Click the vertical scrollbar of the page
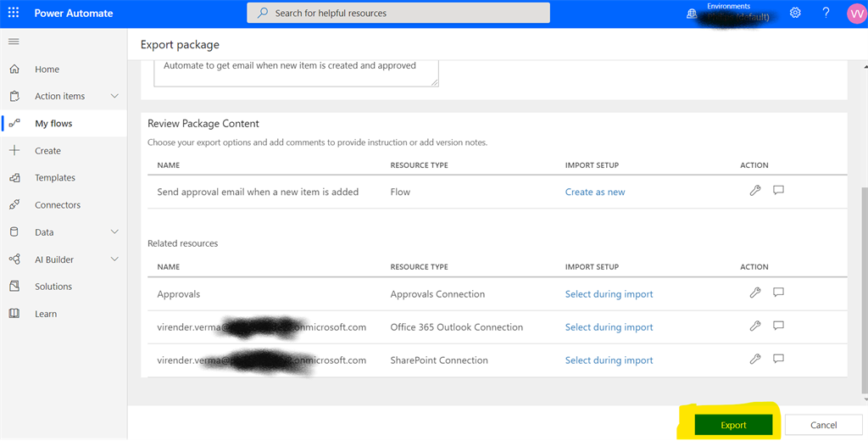 [864, 292]
